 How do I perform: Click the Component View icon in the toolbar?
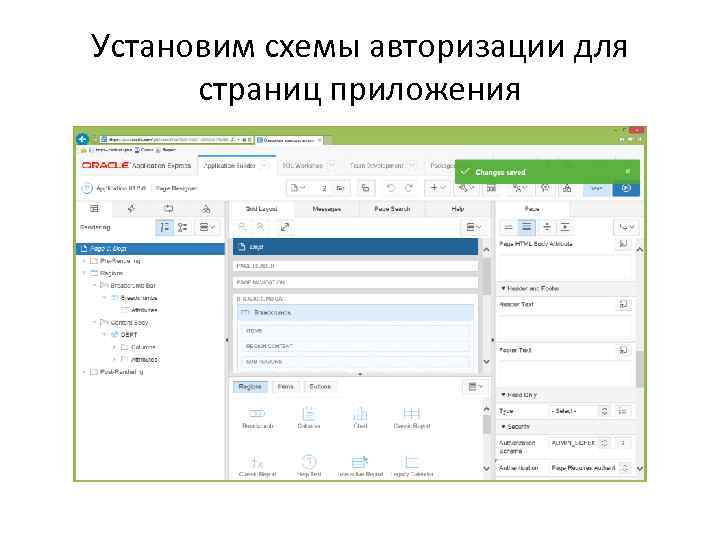point(491,188)
